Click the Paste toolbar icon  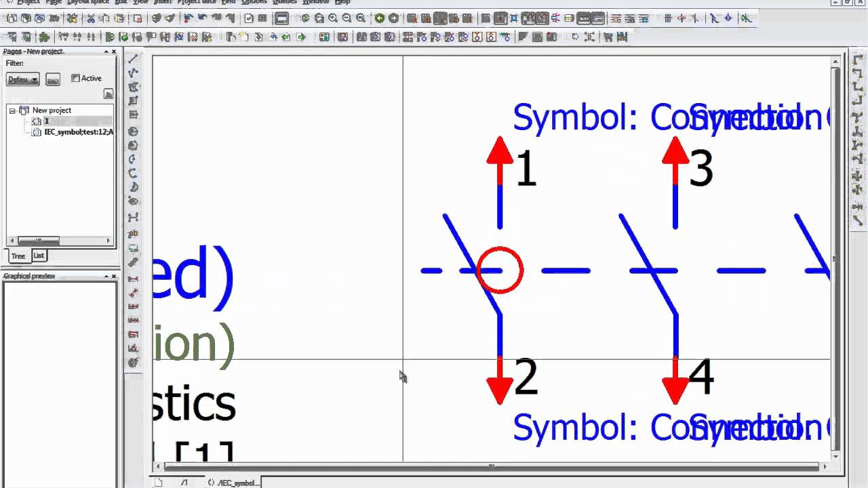[x=119, y=18]
